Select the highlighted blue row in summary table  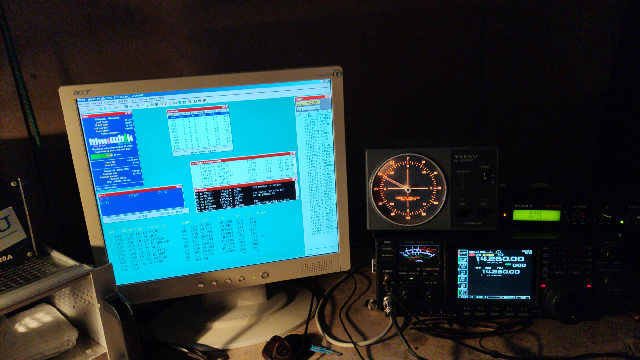pos(198,116)
